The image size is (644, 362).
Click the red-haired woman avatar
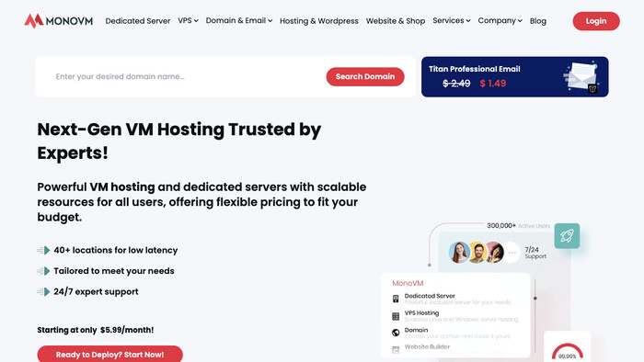[x=459, y=252]
